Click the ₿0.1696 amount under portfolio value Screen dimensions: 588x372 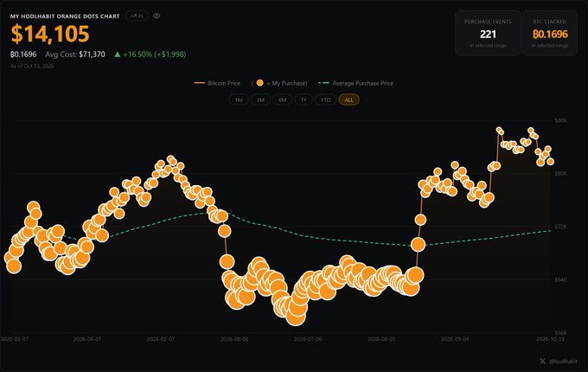point(23,55)
